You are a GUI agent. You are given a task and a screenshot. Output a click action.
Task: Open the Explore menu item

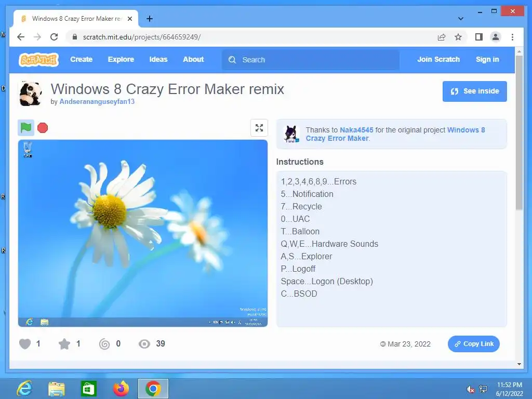click(x=121, y=59)
